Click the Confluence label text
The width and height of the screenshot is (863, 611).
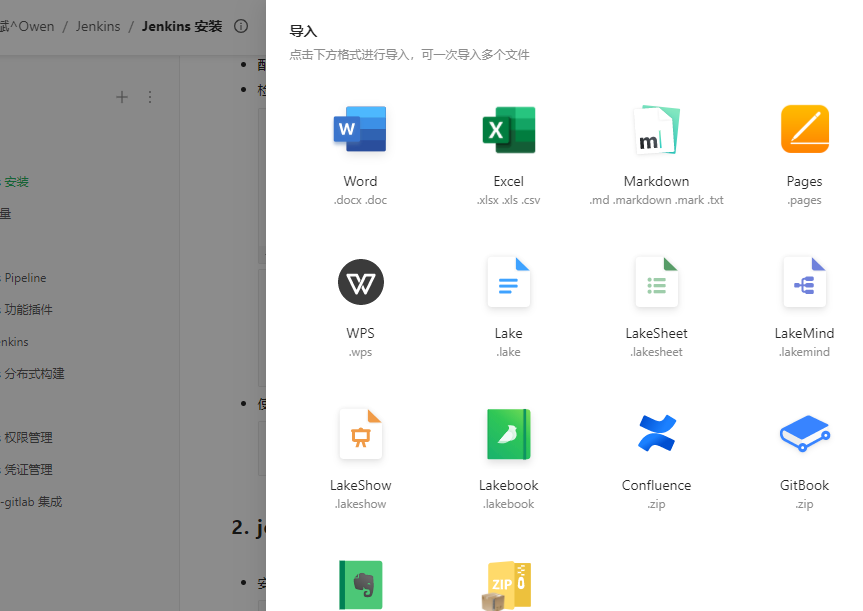(x=657, y=485)
